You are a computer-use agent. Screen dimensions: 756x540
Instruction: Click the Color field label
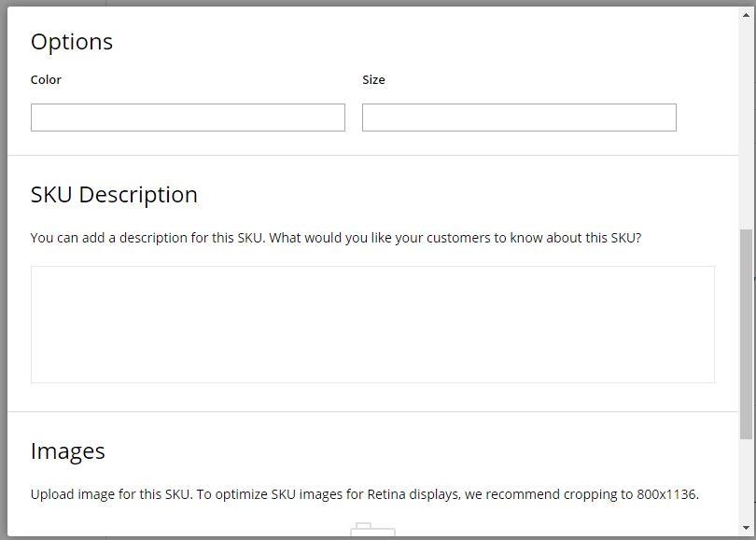coord(46,80)
